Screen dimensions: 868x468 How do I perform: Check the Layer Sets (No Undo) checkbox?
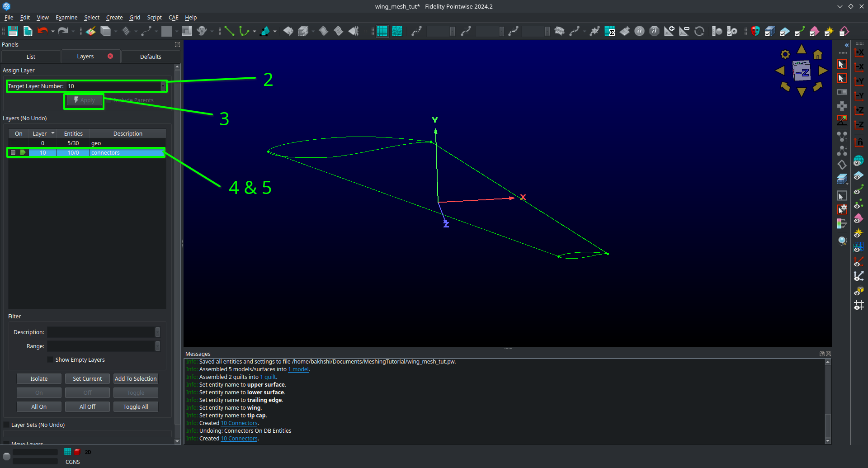click(x=6, y=425)
